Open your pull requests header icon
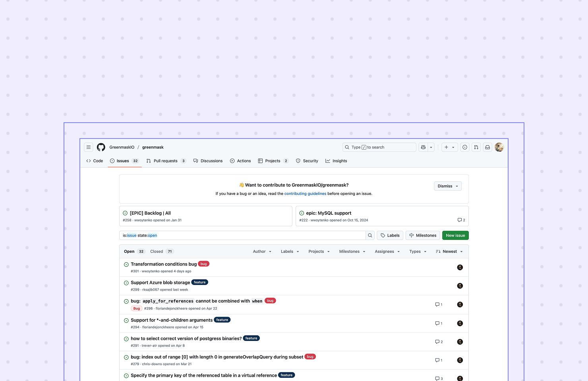Image resolution: width=588 pixels, height=381 pixels. [476, 147]
